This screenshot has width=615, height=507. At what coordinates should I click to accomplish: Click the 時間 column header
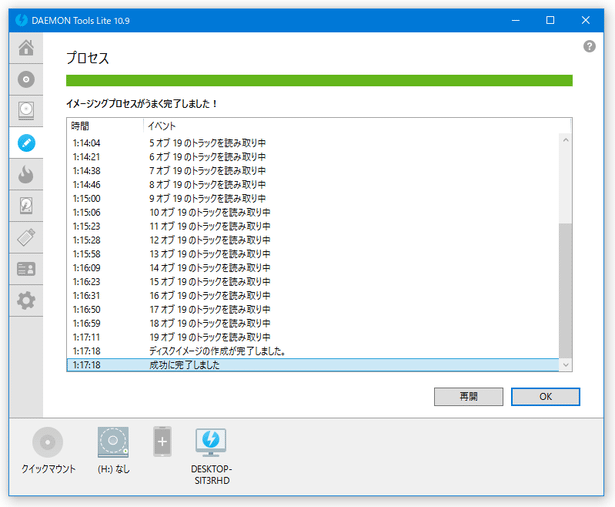105,126
